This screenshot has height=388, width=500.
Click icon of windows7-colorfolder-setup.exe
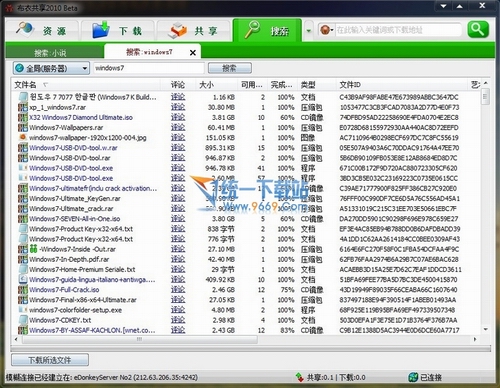tap(23, 310)
